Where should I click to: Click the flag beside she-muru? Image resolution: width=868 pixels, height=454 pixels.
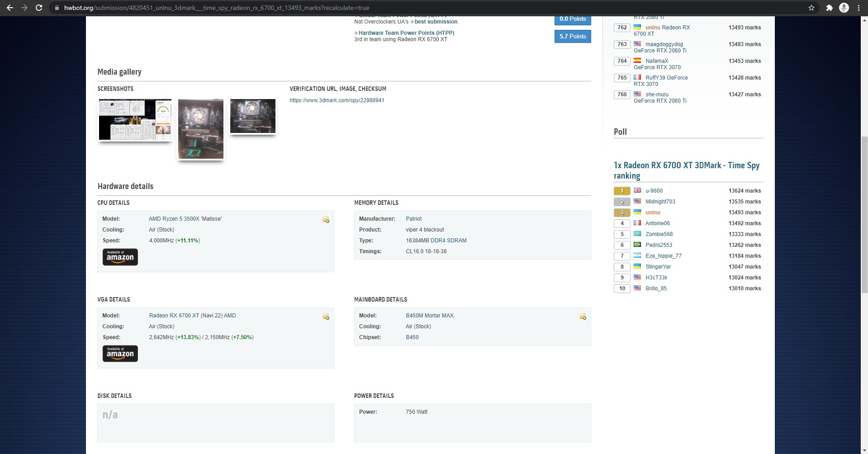(637, 94)
